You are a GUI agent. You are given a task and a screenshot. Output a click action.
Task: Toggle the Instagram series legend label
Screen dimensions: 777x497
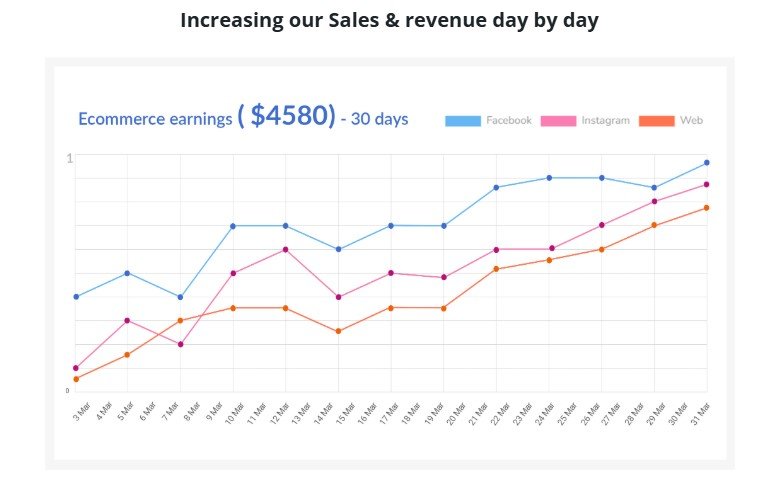(x=606, y=121)
